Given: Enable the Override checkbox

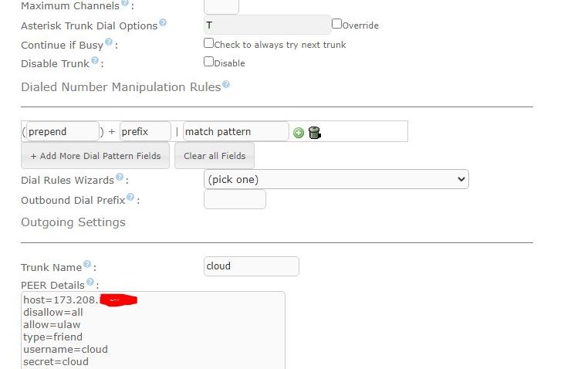Looking at the screenshot, I should click(x=336, y=24).
